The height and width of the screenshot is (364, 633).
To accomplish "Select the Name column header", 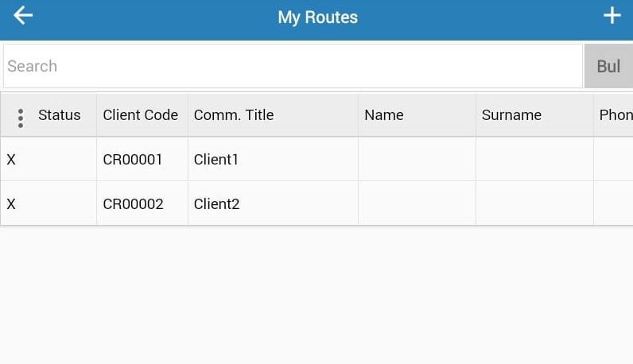I will [x=384, y=115].
